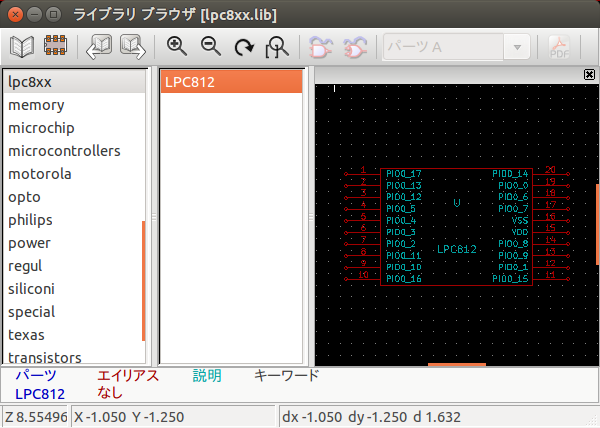Fit the symbol to screen with zoom-fit icon
Image resolution: width=600 pixels, height=428 pixels.
(277, 47)
